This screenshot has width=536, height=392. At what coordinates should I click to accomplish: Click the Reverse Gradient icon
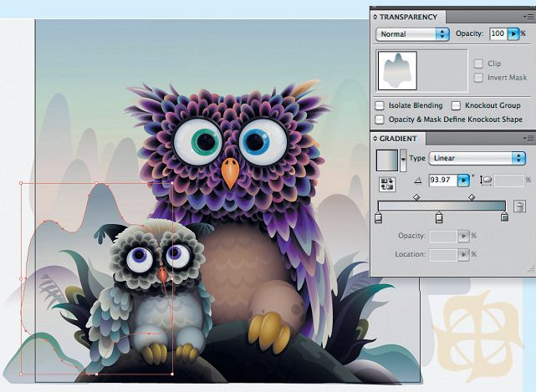tap(387, 184)
